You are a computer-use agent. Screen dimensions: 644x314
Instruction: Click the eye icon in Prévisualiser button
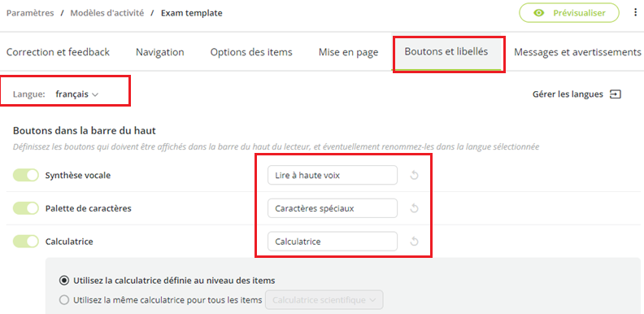pyautogui.click(x=538, y=13)
